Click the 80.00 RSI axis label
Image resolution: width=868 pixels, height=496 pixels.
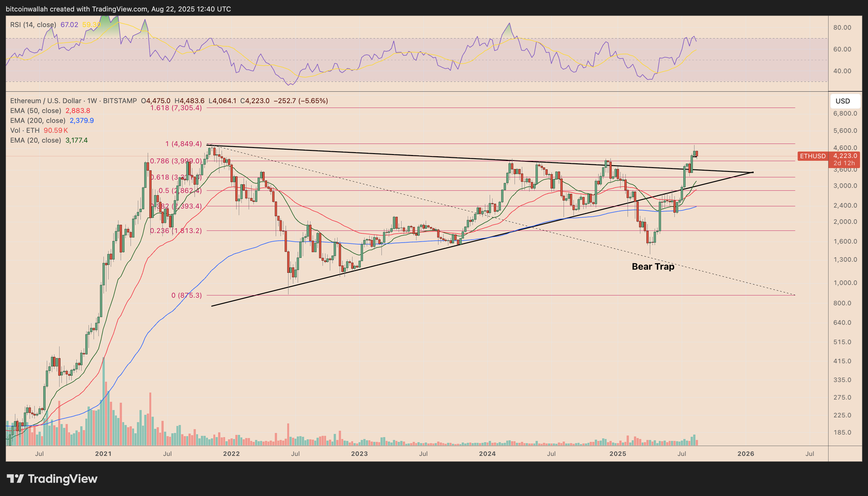tap(842, 28)
